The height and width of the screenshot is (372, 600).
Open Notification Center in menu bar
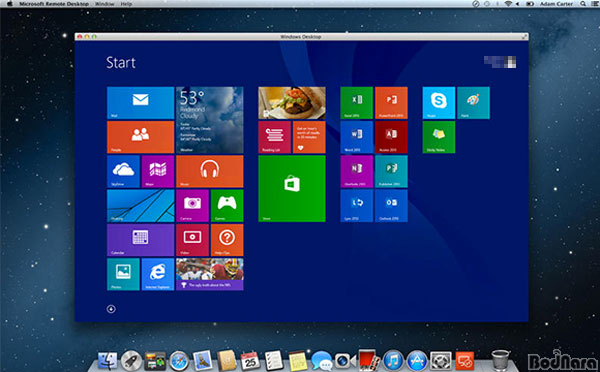click(594, 4)
